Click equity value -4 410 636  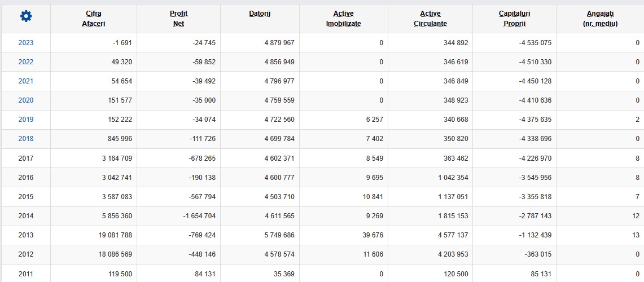coord(535,100)
